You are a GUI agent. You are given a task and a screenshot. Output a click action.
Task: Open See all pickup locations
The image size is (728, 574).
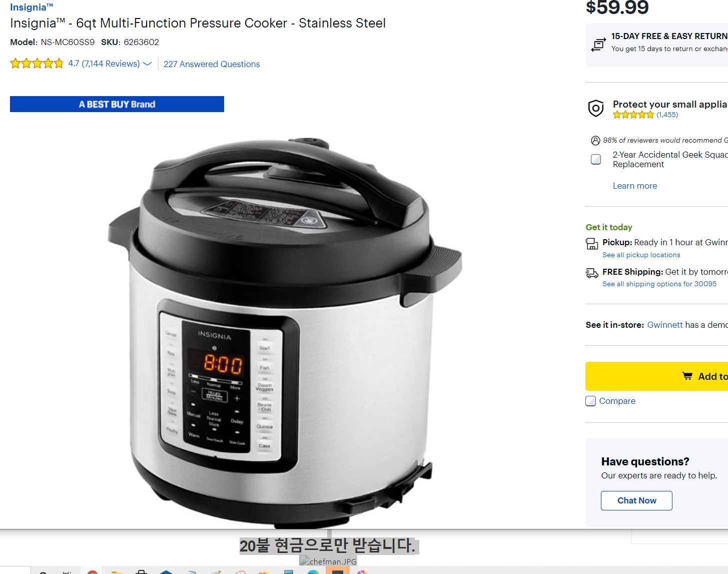coord(641,255)
